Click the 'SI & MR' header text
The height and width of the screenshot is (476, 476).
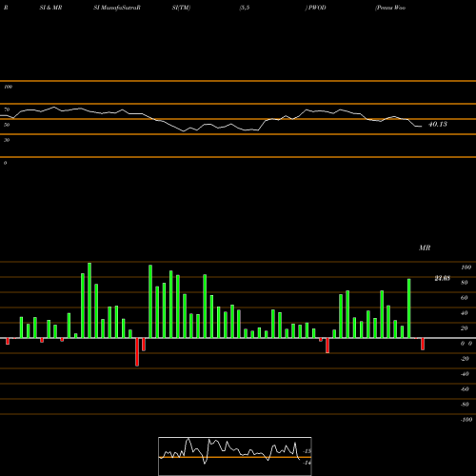[x=50, y=8]
